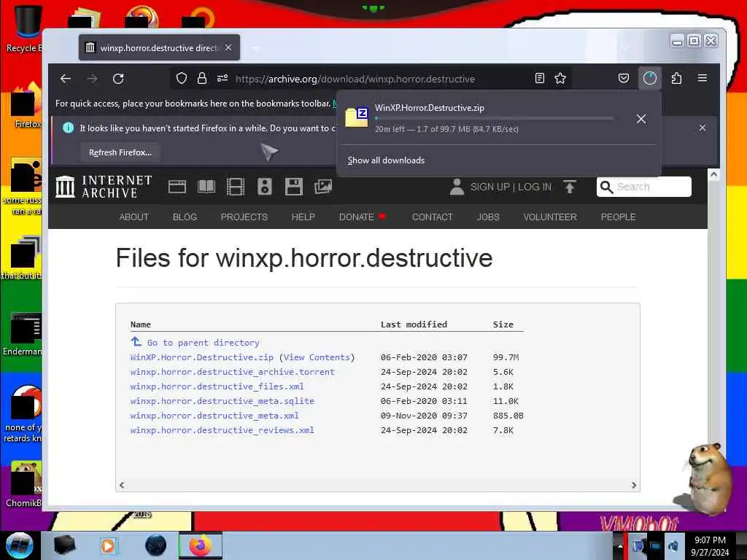Image resolution: width=747 pixels, height=560 pixels.
Task: Show hidden system tray icons arrow
Action: tap(620, 547)
